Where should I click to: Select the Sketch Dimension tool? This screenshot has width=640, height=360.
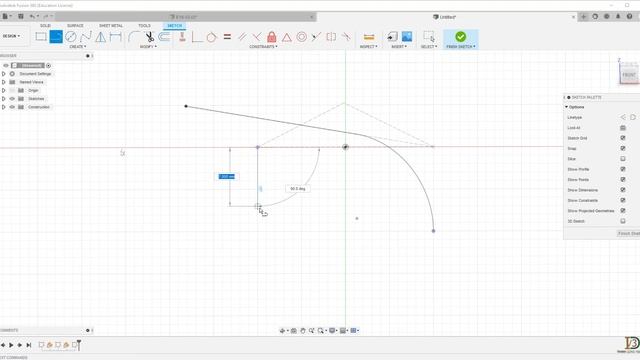pos(116,37)
